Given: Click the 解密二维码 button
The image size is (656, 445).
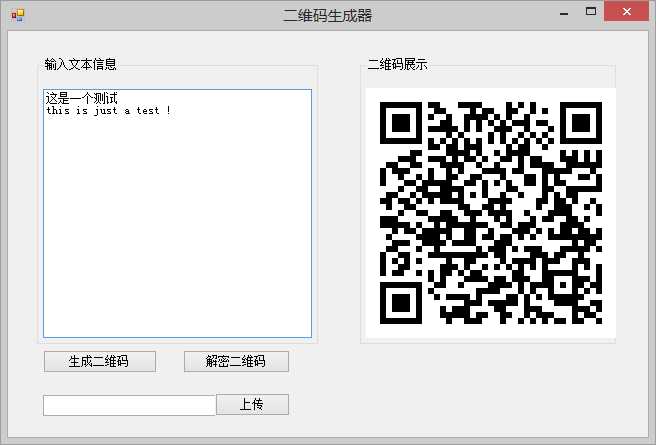Looking at the screenshot, I should [236, 361].
